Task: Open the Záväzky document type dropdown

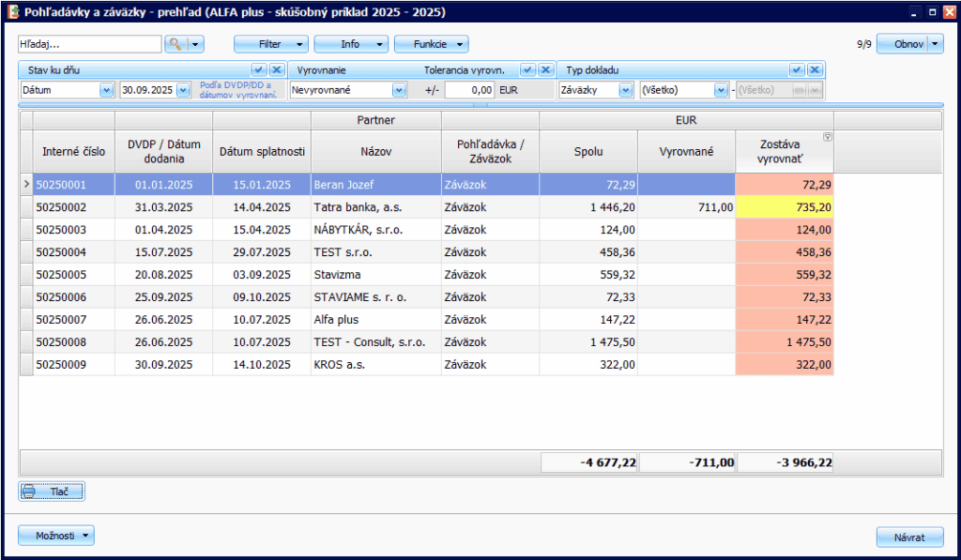Action: click(x=625, y=90)
